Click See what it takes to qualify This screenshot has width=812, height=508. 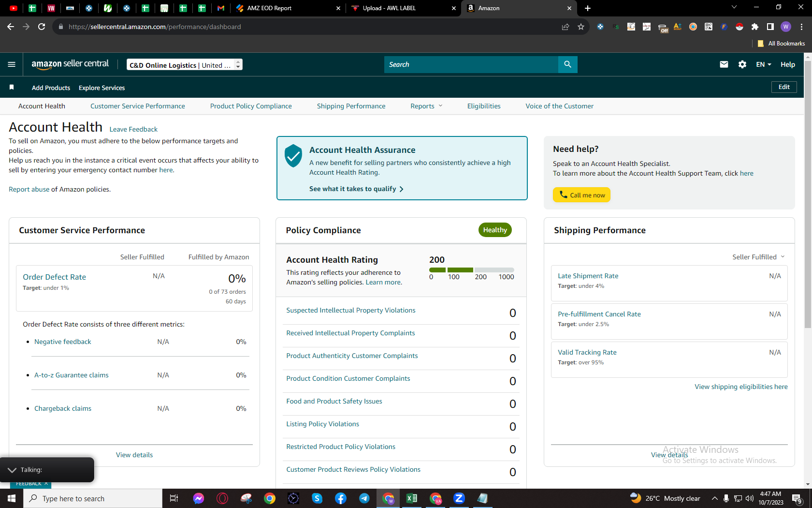point(356,189)
